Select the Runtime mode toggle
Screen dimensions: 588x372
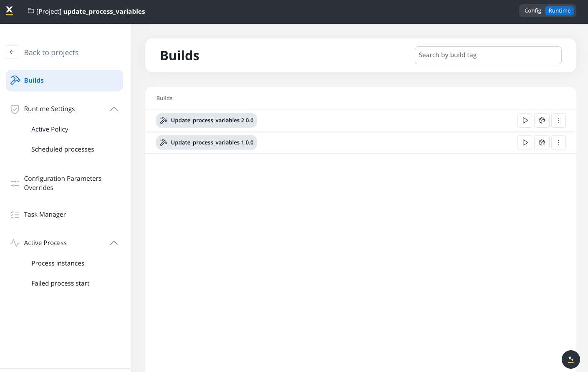(559, 11)
